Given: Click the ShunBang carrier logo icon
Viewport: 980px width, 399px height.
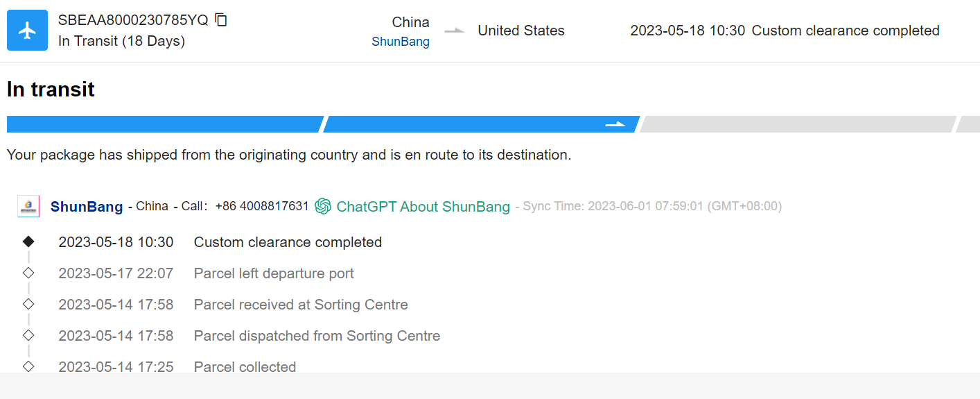Looking at the screenshot, I should tap(28, 206).
